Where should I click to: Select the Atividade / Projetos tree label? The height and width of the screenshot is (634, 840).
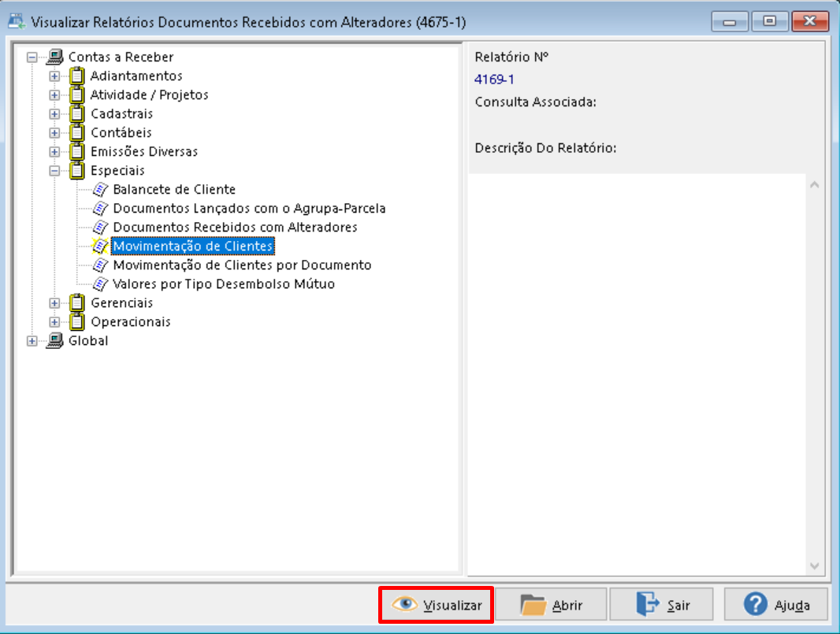coord(149,95)
